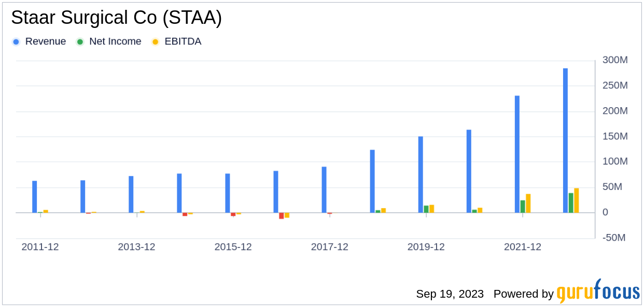This screenshot has height=307, width=644.
Task: Click the 2011-12 axis label
Action: tap(40, 247)
